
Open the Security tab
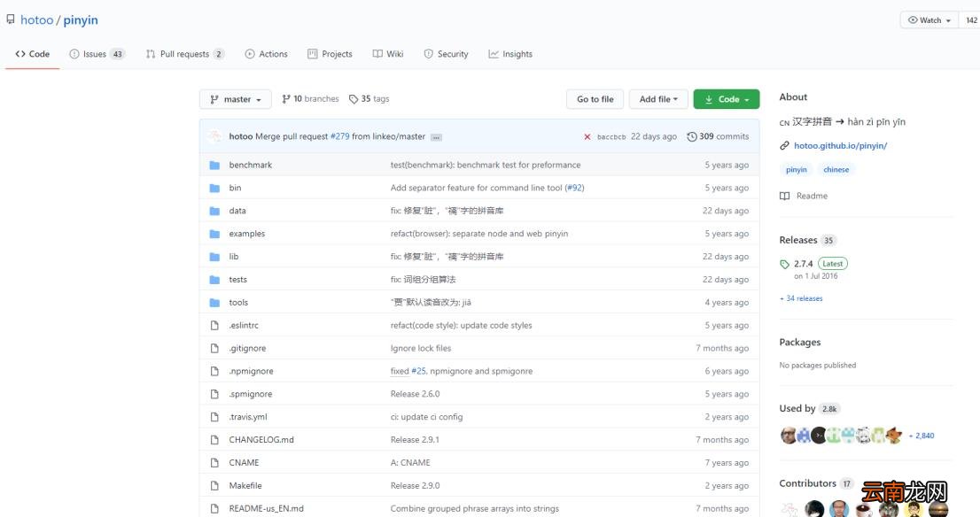[x=446, y=54]
